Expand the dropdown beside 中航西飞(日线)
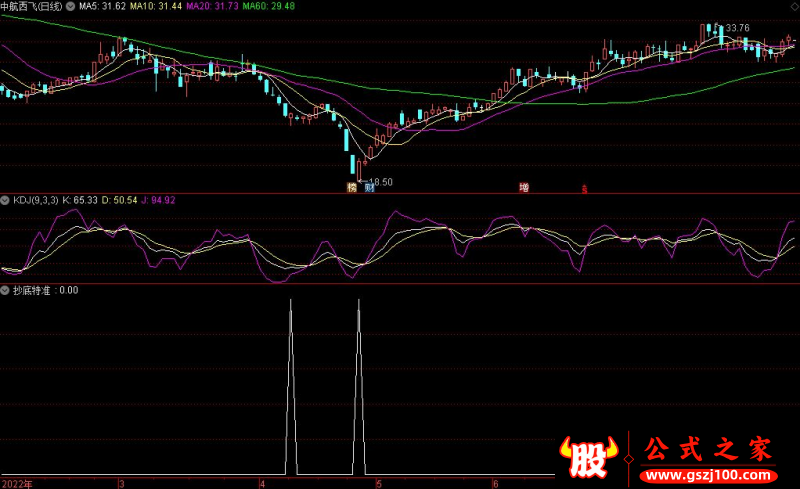Image resolution: width=800 pixels, height=489 pixels. [x=70, y=6]
